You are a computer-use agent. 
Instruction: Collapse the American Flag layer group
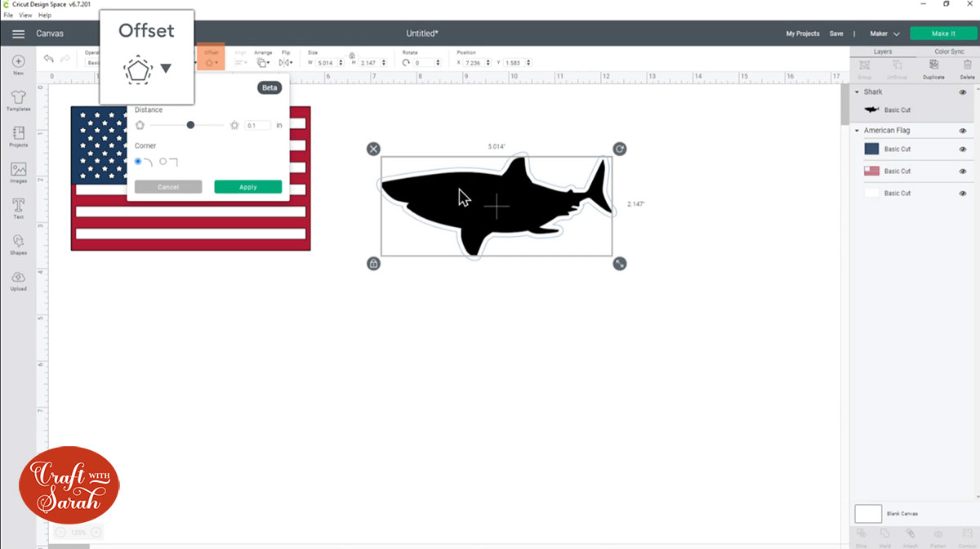[857, 130]
